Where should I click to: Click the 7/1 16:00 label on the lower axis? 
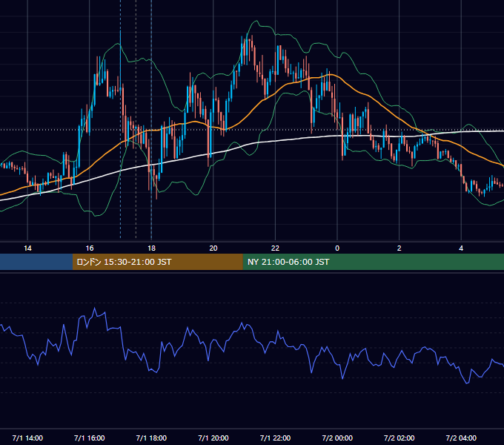90,438
